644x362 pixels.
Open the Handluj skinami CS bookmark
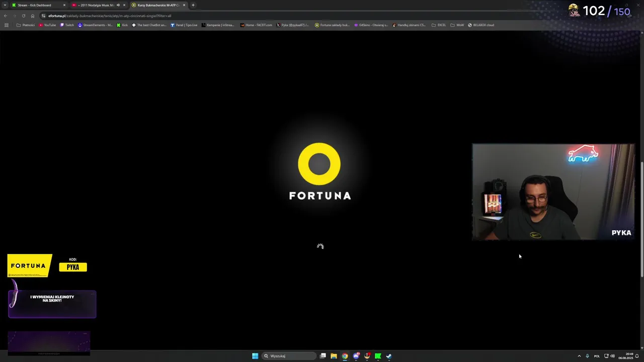click(x=409, y=25)
